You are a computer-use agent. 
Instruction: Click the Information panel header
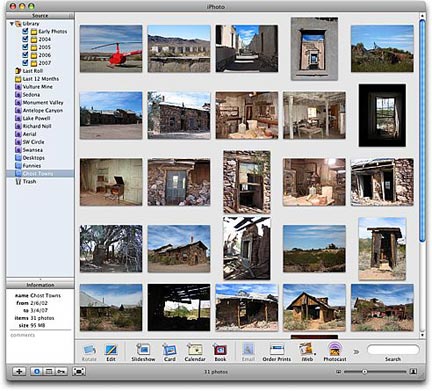(x=40, y=285)
